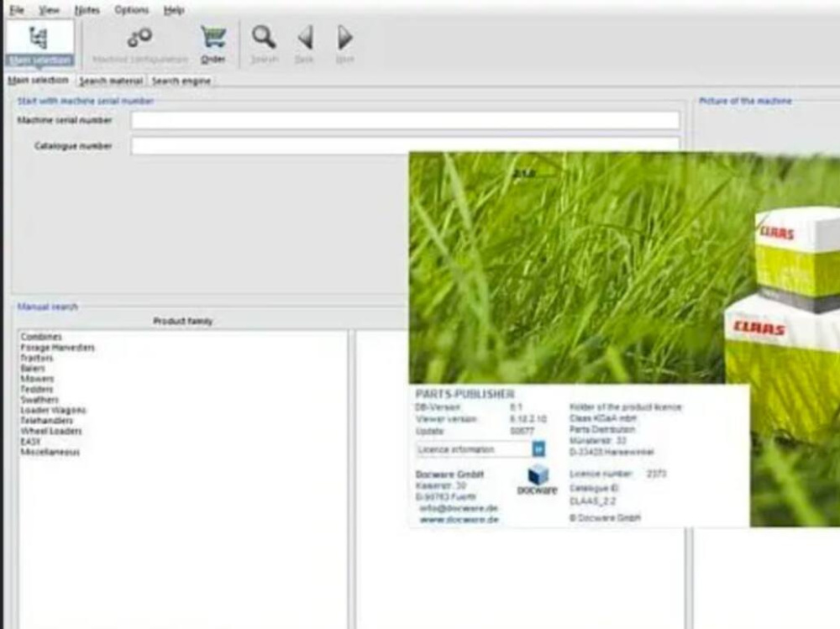Open the www.docware.de website link

click(x=459, y=520)
